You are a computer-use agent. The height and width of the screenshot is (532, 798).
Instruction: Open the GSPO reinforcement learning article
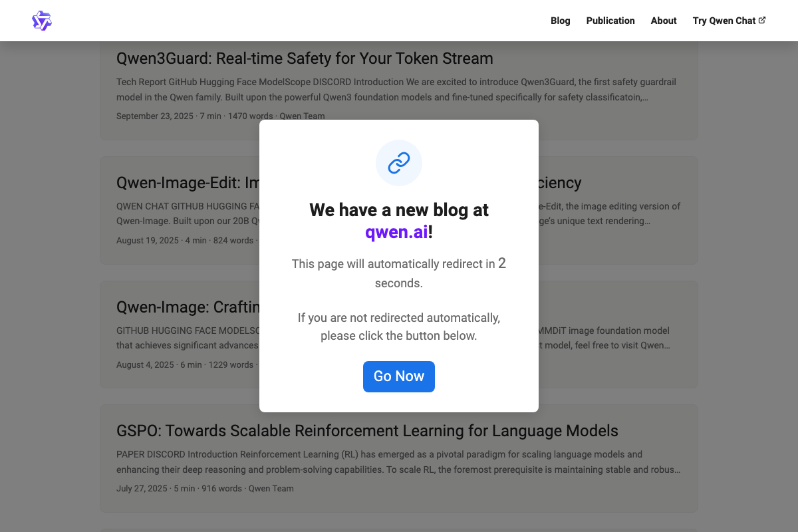point(367,431)
